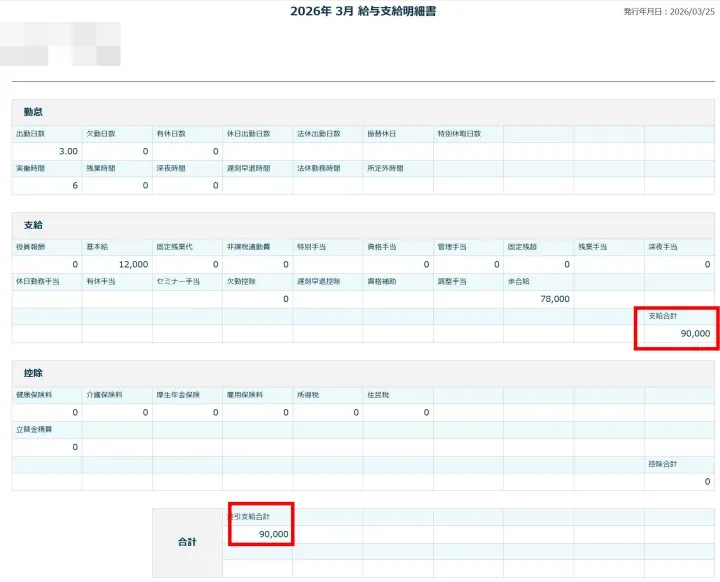Click the 合計 summary header cell
This screenshot has width=720, height=582.
point(187,542)
